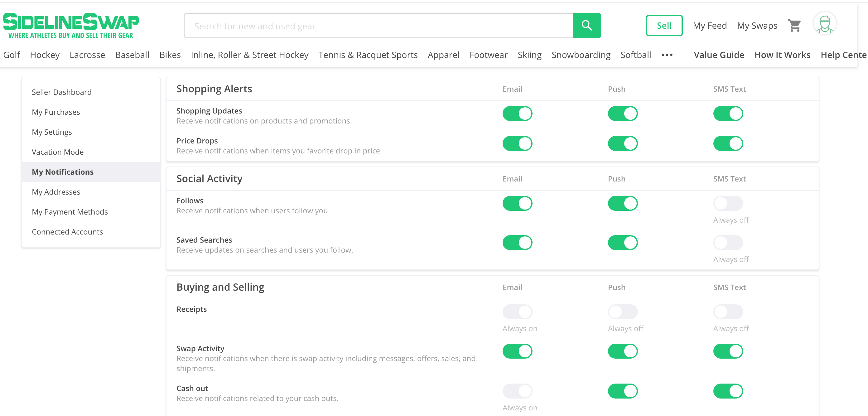Open the Value Guide link
868x416 pixels.
719,55
